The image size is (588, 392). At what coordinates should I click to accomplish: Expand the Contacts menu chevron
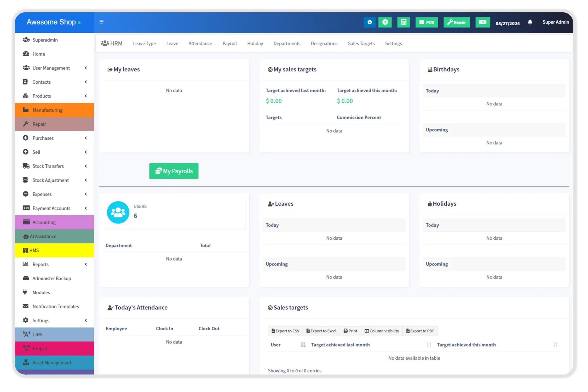click(86, 82)
